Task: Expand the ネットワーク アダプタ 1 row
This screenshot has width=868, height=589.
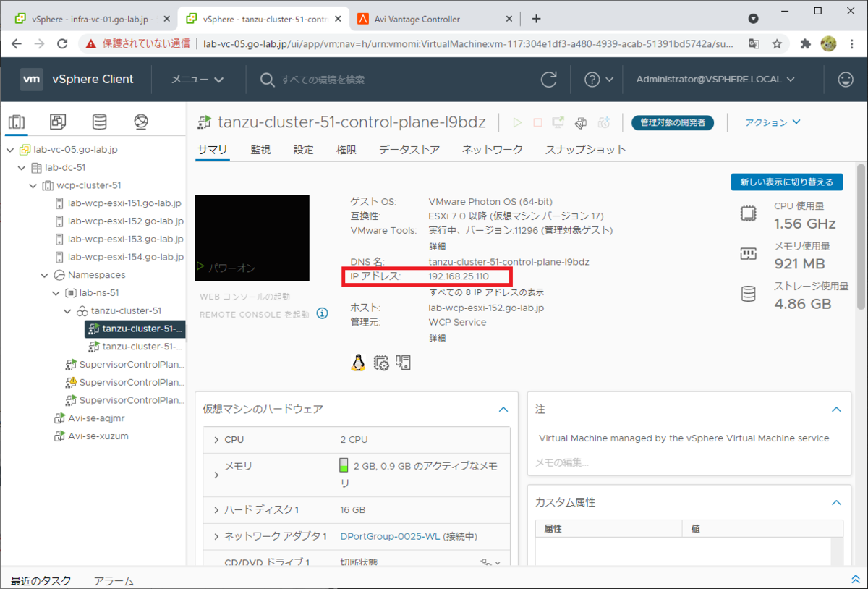Action: 216,537
